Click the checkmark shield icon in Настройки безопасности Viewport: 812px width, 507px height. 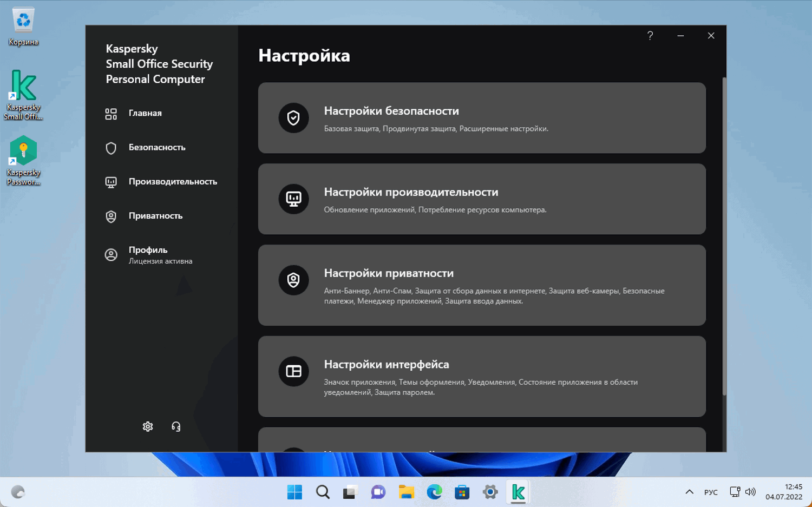pos(293,118)
